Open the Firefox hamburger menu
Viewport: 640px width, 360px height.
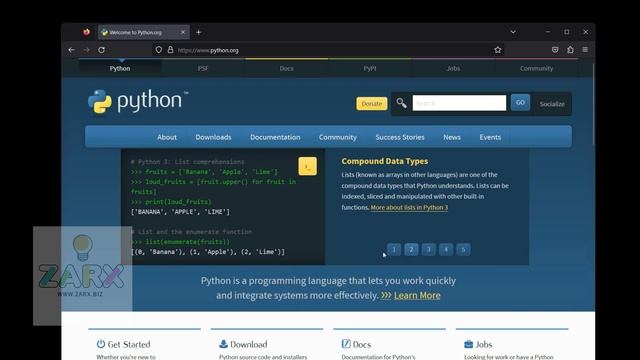[585, 50]
